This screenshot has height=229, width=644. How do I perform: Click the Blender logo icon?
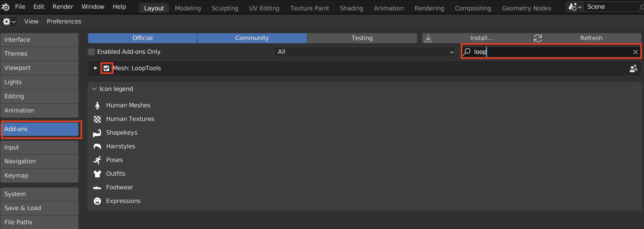click(5, 7)
